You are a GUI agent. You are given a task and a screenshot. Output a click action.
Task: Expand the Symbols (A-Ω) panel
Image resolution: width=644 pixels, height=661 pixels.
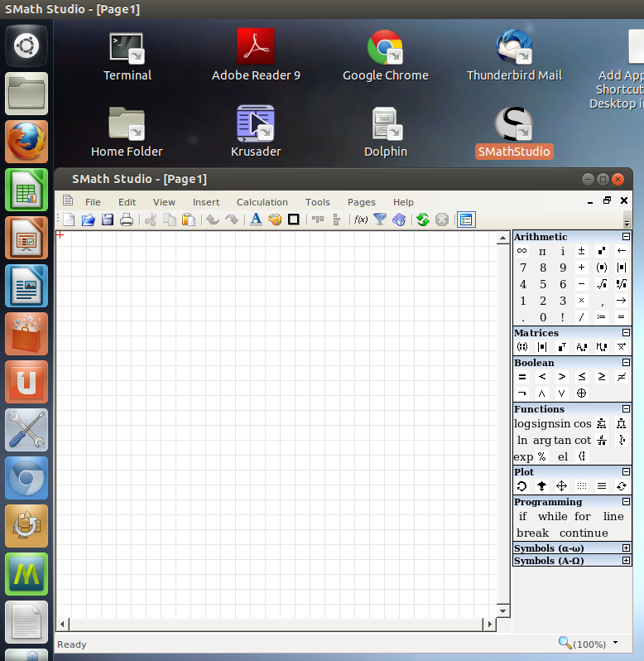626,561
